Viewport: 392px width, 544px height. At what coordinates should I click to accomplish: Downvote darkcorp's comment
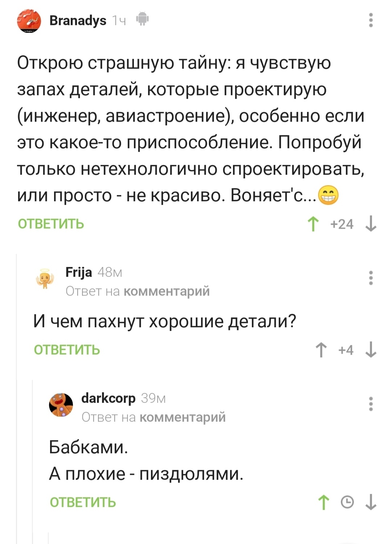click(x=371, y=503)
